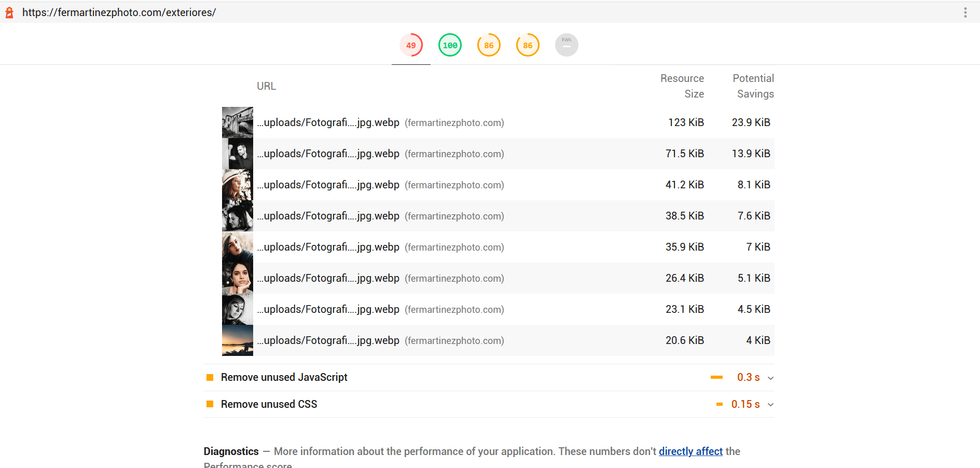Select the Performance score gauge 49
The height and width of the screenshot is (468, 980).
[411, 45]
